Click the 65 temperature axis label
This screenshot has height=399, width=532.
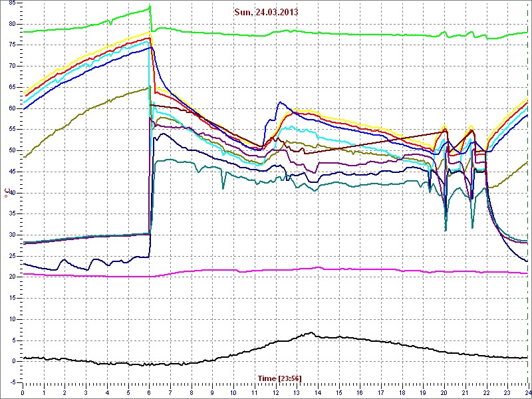click(x=12, y=87)
